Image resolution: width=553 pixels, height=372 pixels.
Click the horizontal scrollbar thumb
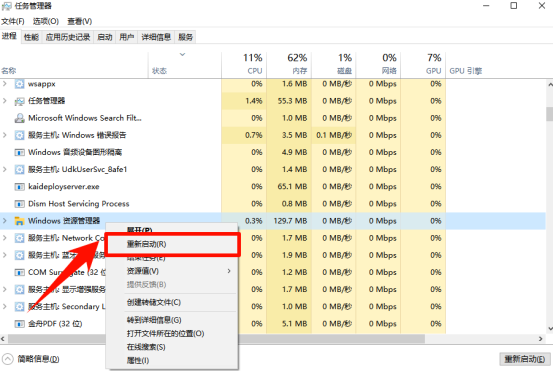click(x=216, y=339)
